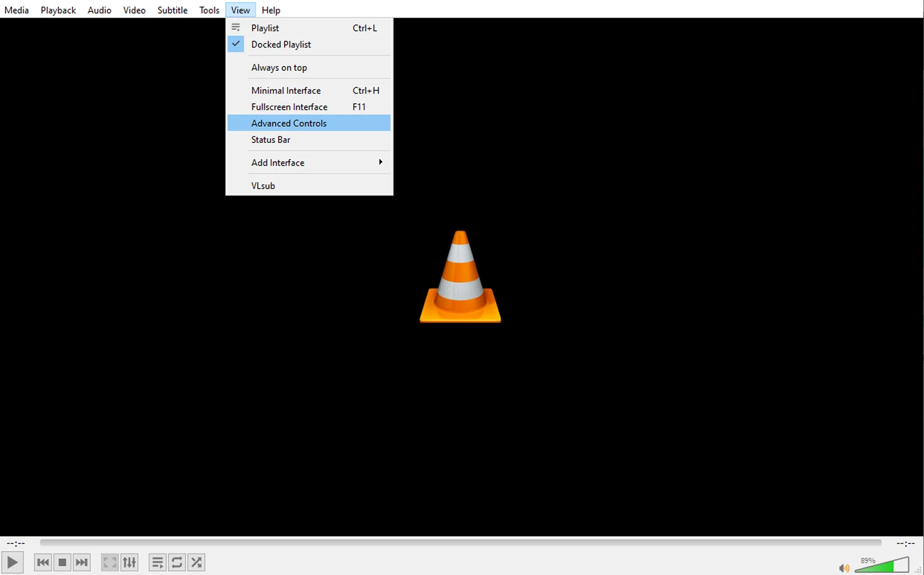Image resolution: width=924 pixels, height=575 pixels.
Task: Skip to next media track
Action: click(82, 562)
